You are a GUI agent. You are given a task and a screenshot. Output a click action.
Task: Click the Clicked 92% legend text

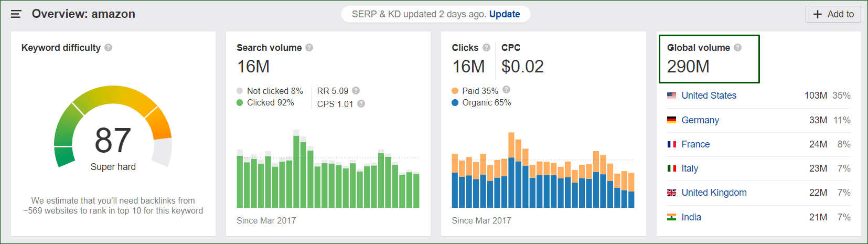[x=270, y=103]
